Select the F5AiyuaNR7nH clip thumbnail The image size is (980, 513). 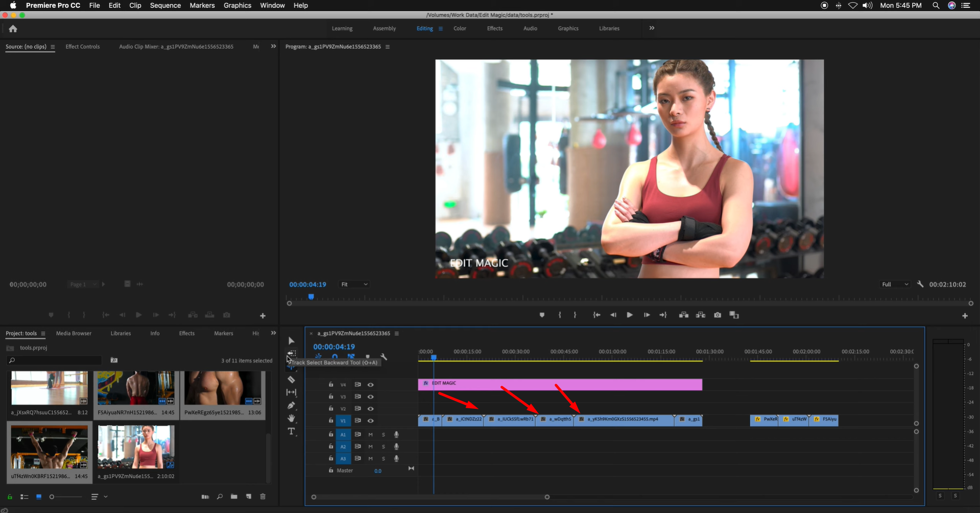coord(135,387)
